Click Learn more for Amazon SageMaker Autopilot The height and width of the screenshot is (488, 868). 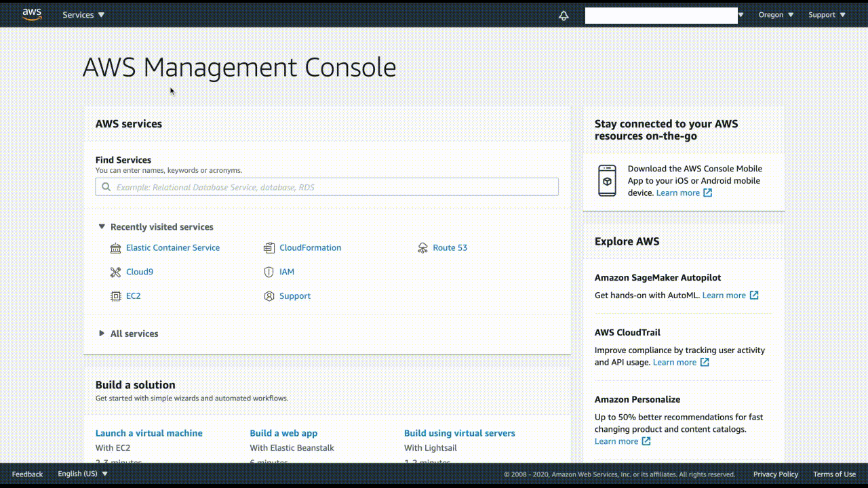tap(724, 296)
